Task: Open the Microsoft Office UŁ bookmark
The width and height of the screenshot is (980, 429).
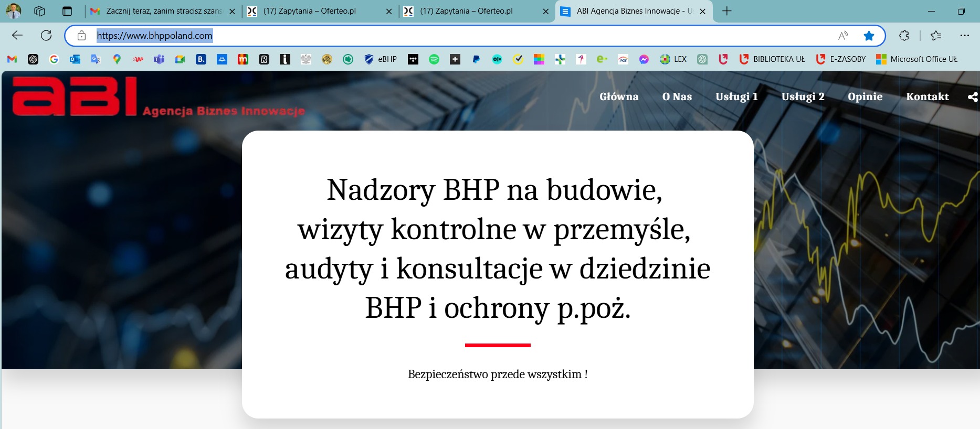Action: click(x=917, y=59)
